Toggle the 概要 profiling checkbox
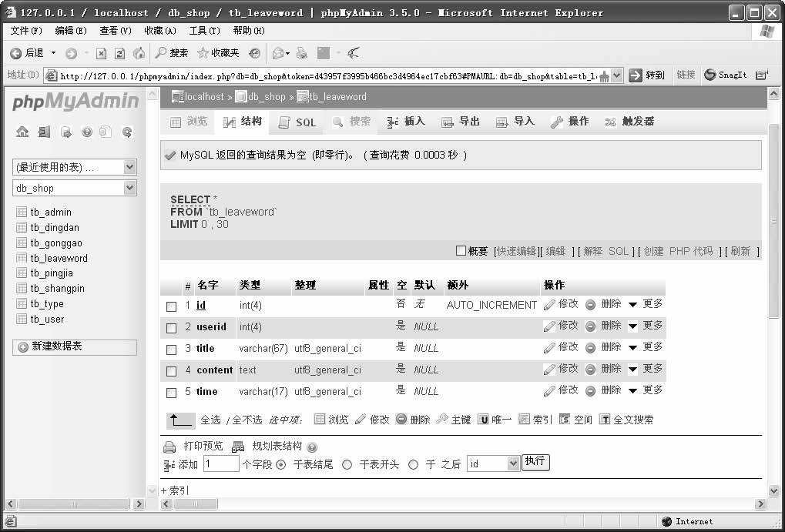Image resolution: width=785 pixels, height=532 pixels. (x=461, y=250)
